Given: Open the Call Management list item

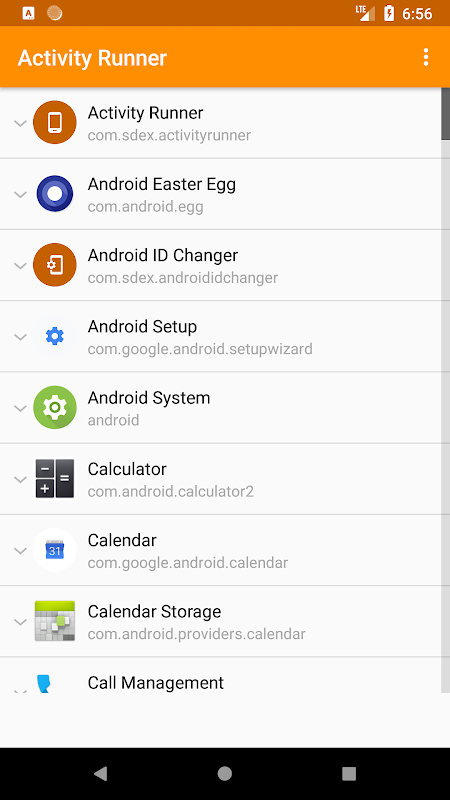Looking at the screenshot, I should coord(220,675).
